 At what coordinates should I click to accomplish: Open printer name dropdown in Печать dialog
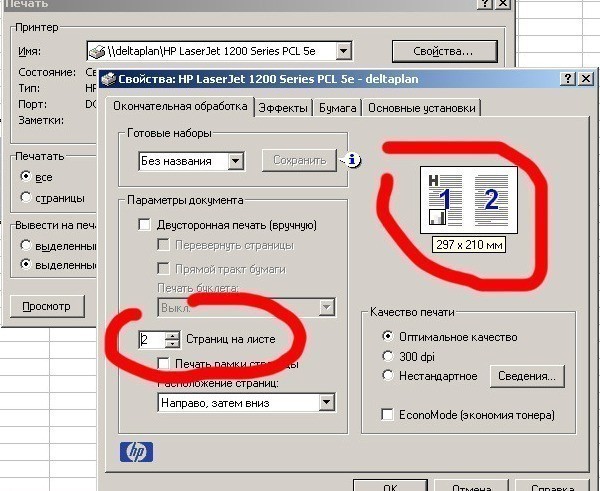[x=343, y=51]
